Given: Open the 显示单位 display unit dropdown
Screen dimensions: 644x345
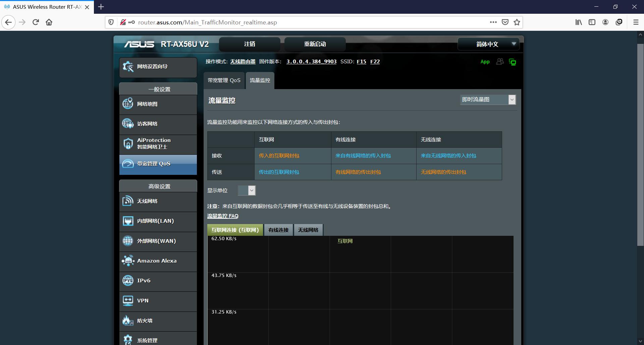Looking at the screenshot, I should pyautogui.click(x=247, y=191).
